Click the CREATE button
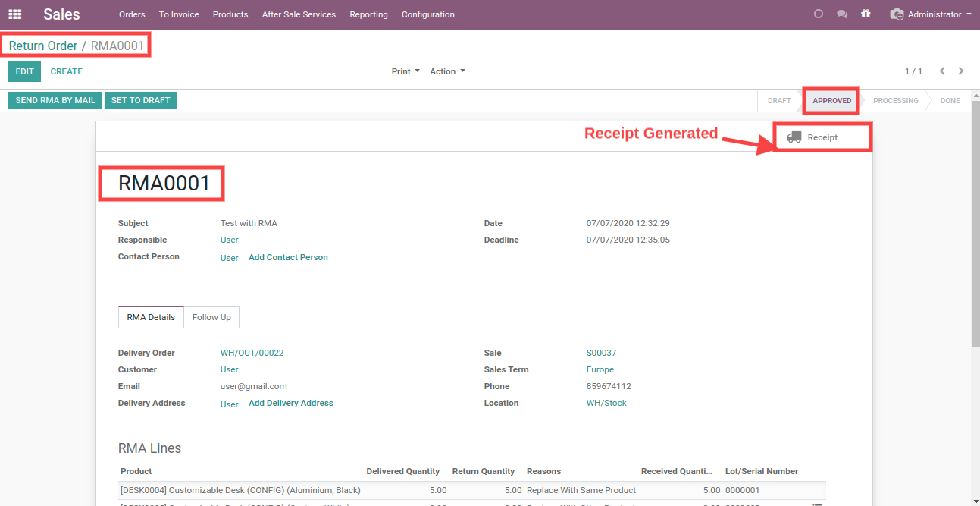980x506 pixels. 67,71
